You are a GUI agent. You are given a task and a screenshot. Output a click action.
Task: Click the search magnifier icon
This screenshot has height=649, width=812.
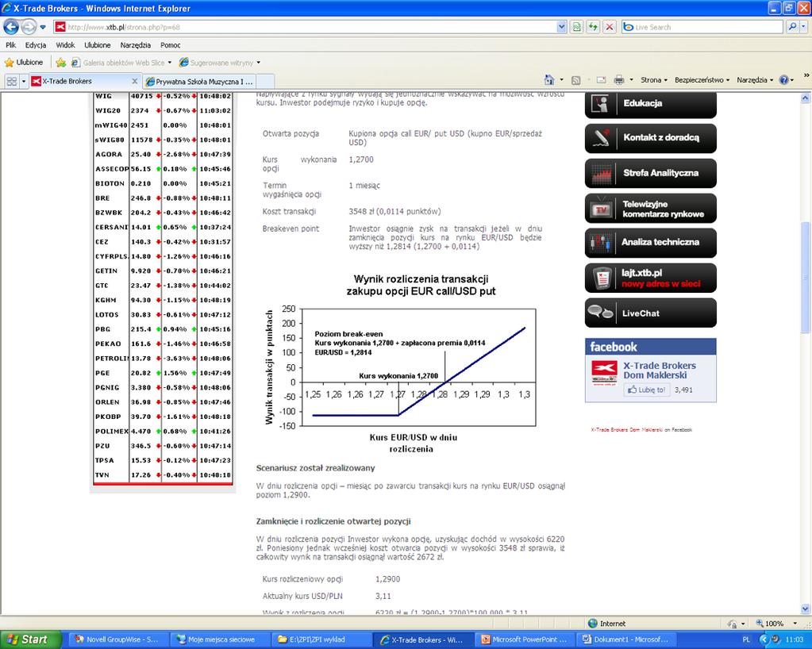point(792,27)
